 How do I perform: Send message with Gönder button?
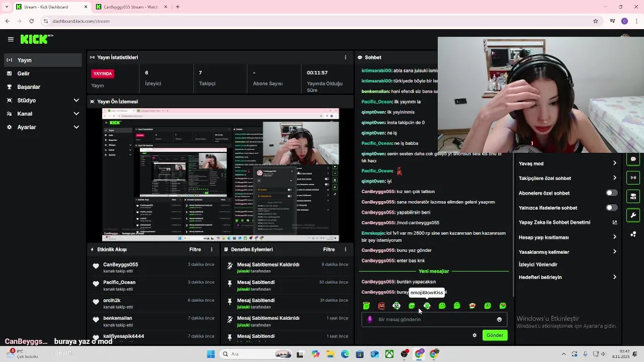[x=495, y=335]
